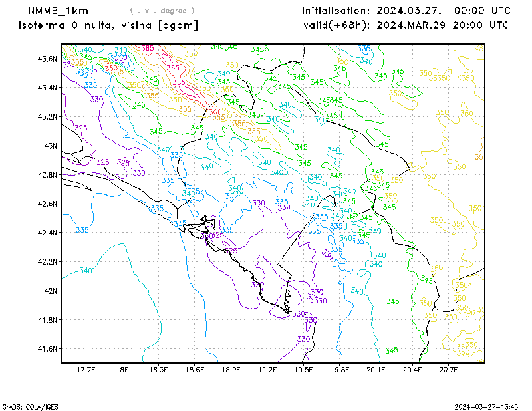Click the 2024-03-27-13:45 timestamp

click(x=486, y=407)
